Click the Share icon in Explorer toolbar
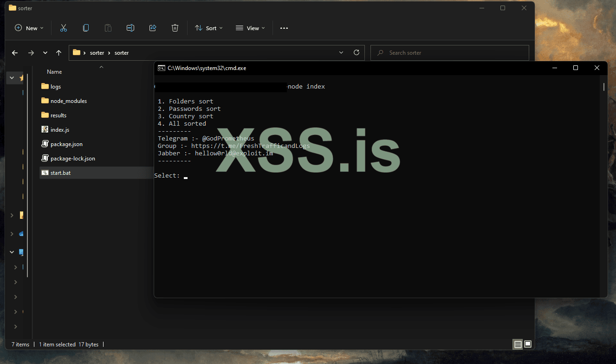Image resolution: width=616 pixels, height=364 pixels. coord(153,28)
